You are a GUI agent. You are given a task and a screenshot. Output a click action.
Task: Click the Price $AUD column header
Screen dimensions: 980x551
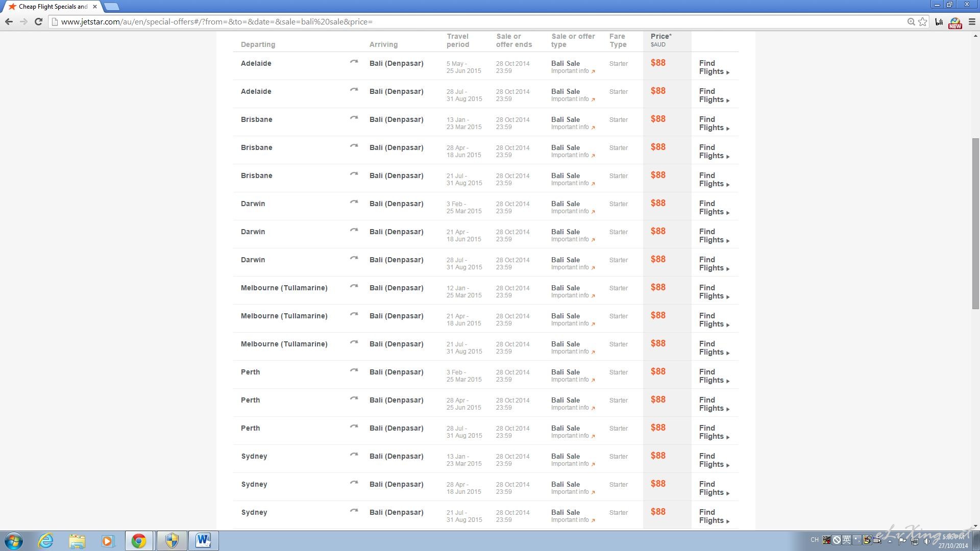[x=661, y=40]
